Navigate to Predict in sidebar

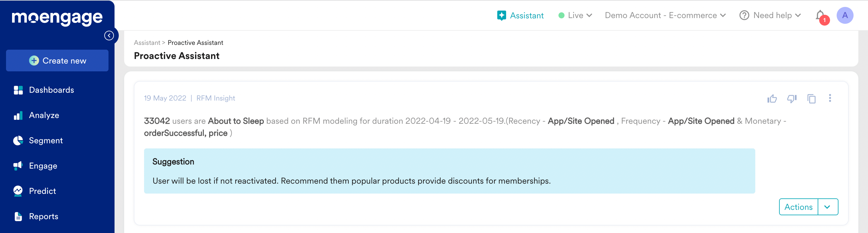coord(42,191)
